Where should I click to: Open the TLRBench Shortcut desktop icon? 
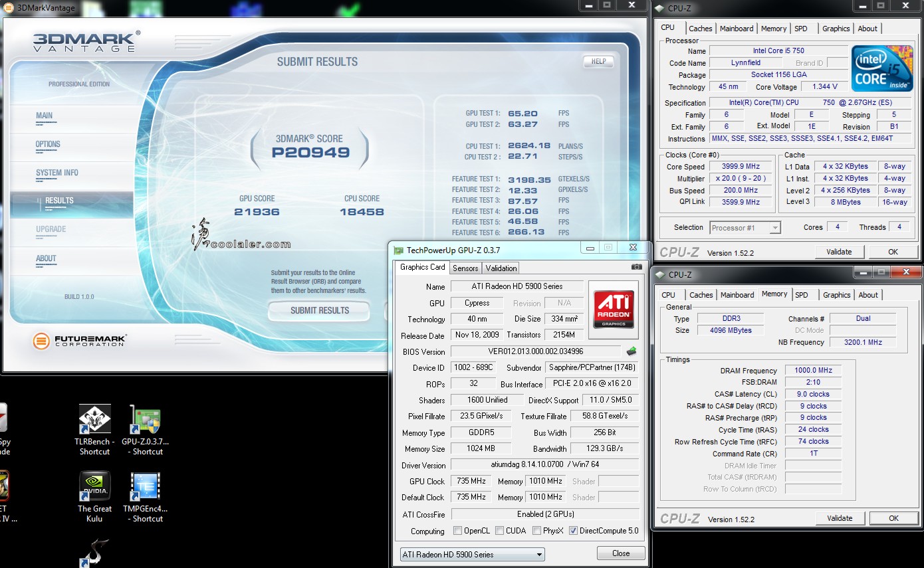[x=95, y=430]
